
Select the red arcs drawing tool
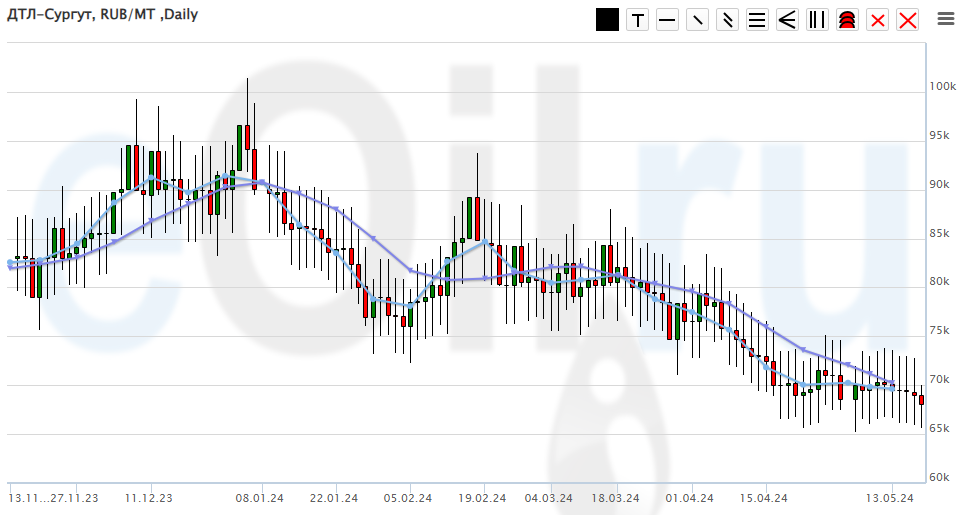point(847,19)
